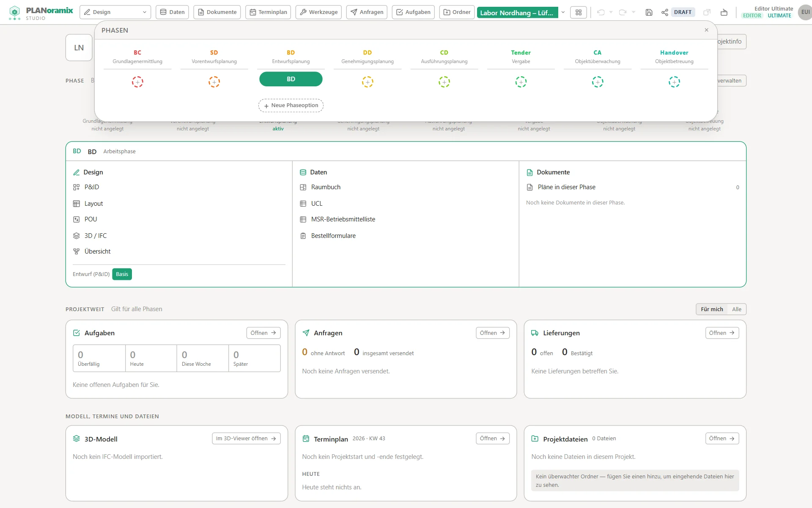This screenshot has width=812, height=508.
Task: Expand the project selector chevron
Action: pos(563,12)
